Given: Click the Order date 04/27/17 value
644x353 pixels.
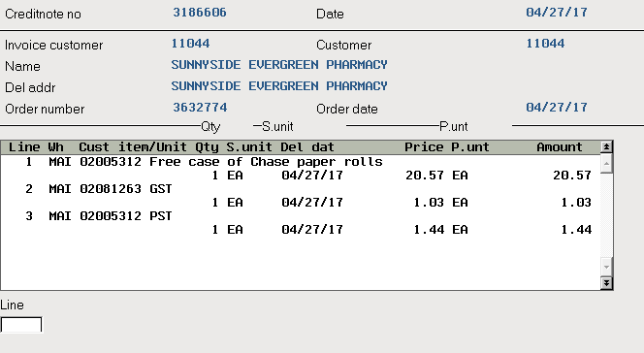Looking at the screenshot, I should coord(557,108).
